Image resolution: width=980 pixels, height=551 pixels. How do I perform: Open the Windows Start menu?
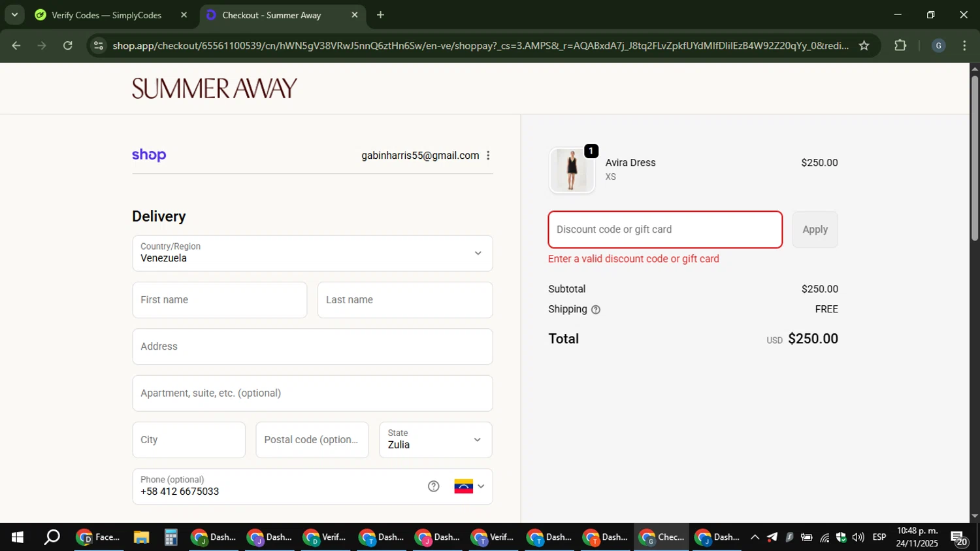click(18, 537)
